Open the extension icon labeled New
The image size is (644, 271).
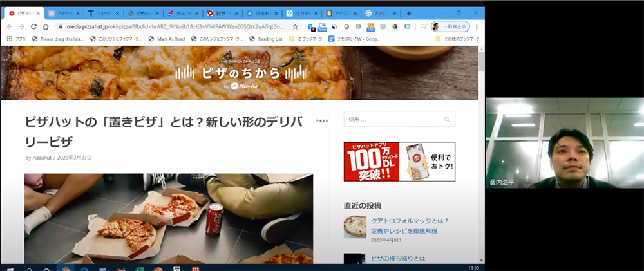click(323, 27)
